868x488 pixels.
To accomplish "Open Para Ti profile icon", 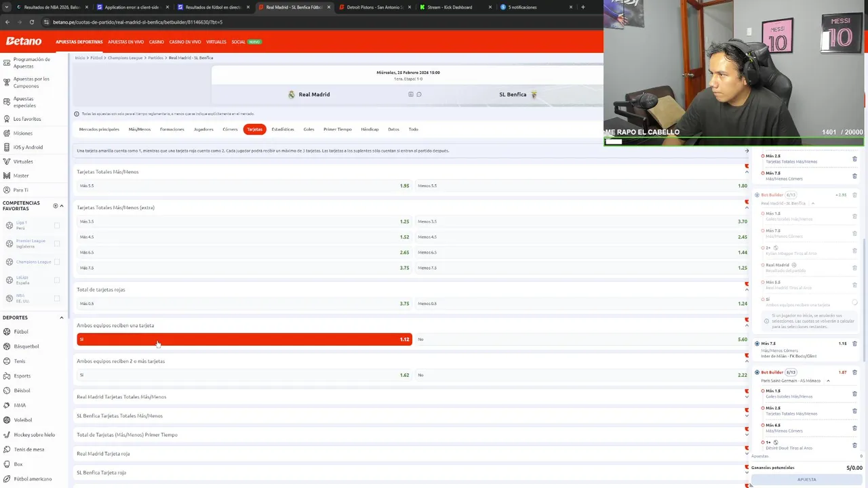I will coord(6,190).
